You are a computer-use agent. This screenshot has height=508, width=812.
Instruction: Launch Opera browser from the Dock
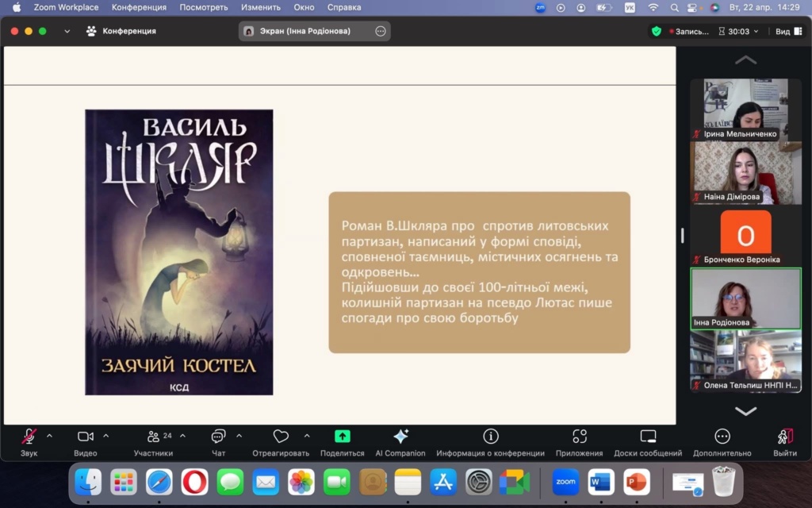tap(195, 483)
